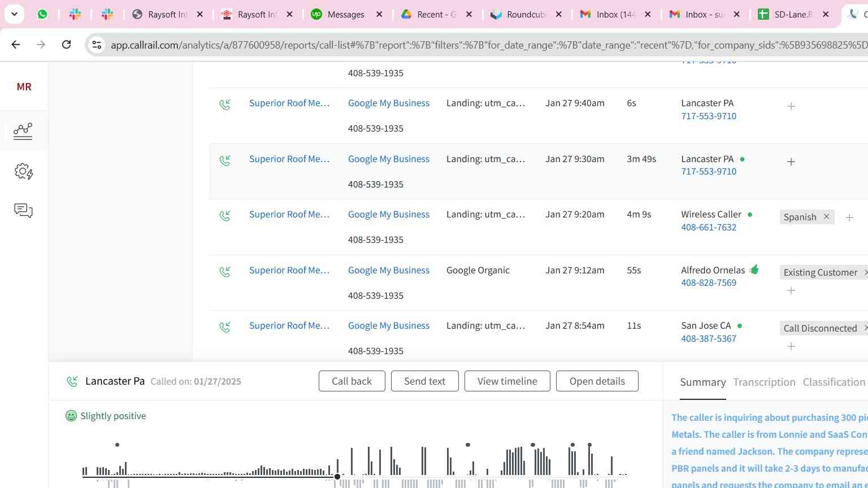
Task: Click inbound call icon for Jan 27 9:20am
Action: [225, 216]
